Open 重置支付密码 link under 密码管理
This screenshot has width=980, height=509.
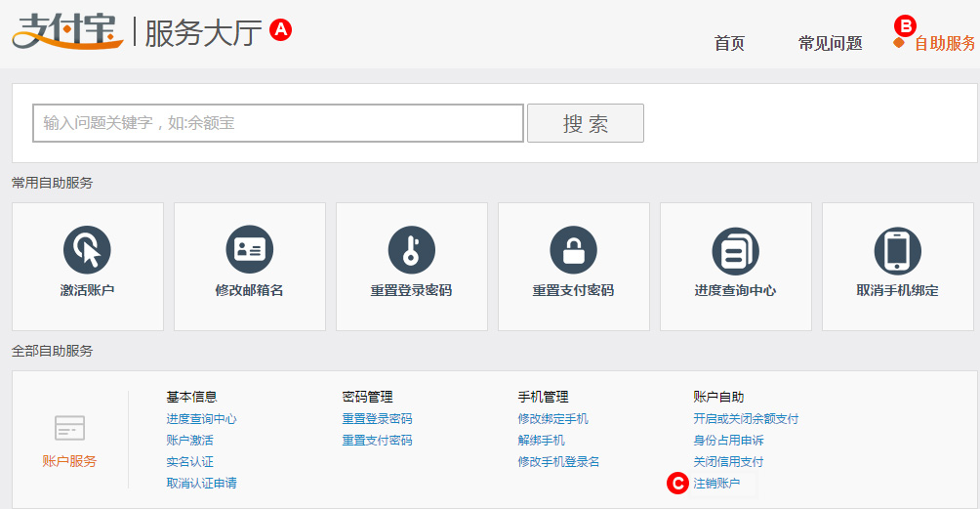point(377,441)
